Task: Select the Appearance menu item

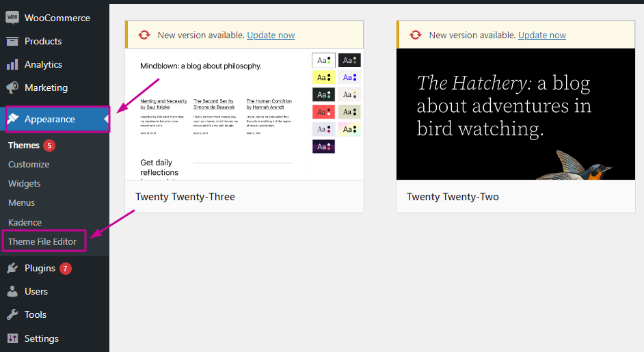Action: point(55,119)
